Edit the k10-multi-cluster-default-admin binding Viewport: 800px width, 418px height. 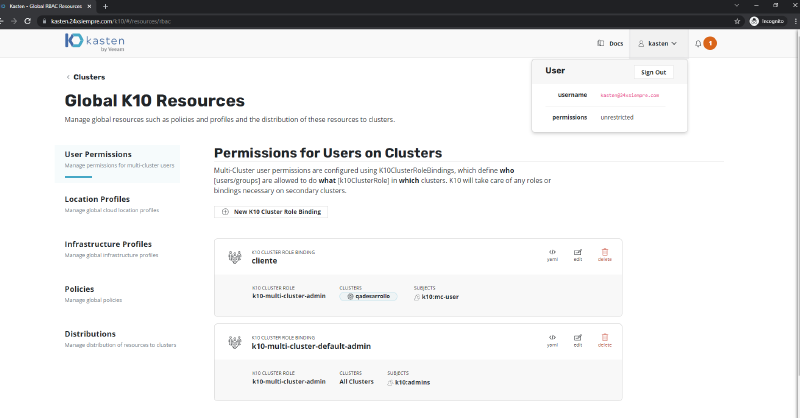[x=578, y=340]
